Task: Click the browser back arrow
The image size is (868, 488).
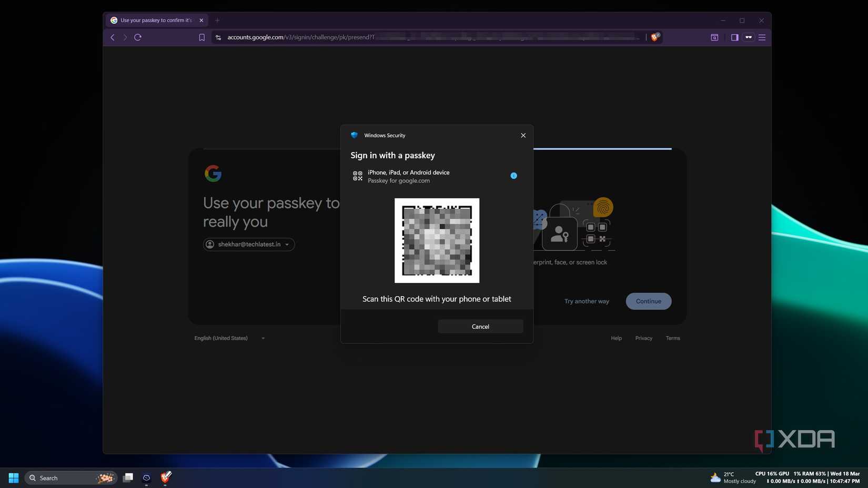Action: point(113,37)
